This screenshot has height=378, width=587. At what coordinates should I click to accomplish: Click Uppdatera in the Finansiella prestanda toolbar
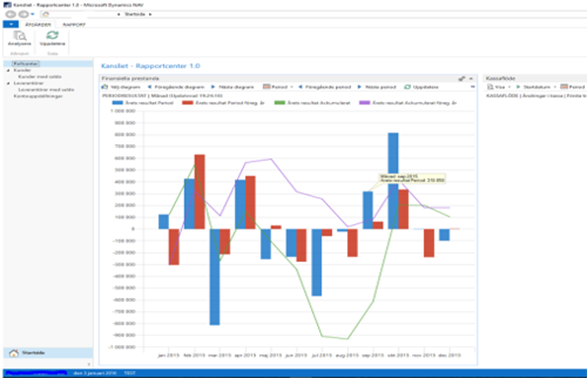click(421, 87)
